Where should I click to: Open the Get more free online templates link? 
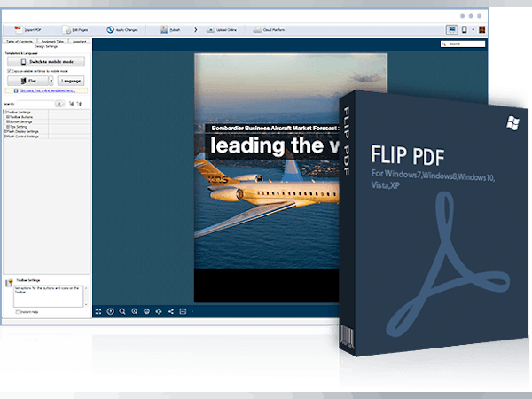48,90
